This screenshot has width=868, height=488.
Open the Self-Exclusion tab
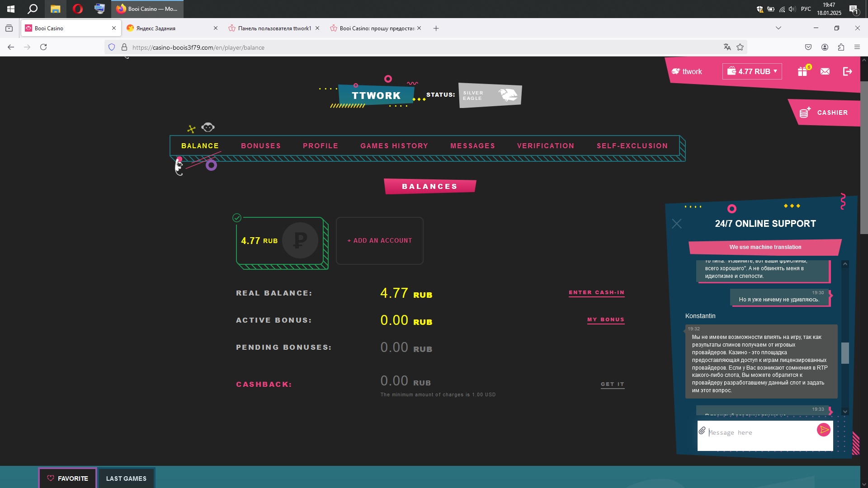pos(632,146)
